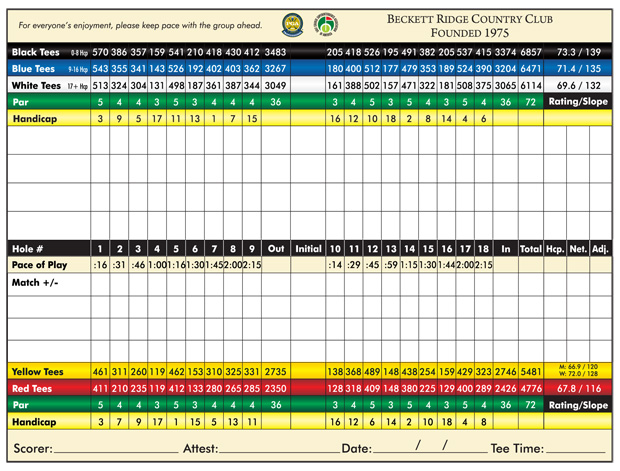Screen dimensions: 620x471
Task: Click Yellow Tees back nine total 2746
Action: (x=506, y=372)
